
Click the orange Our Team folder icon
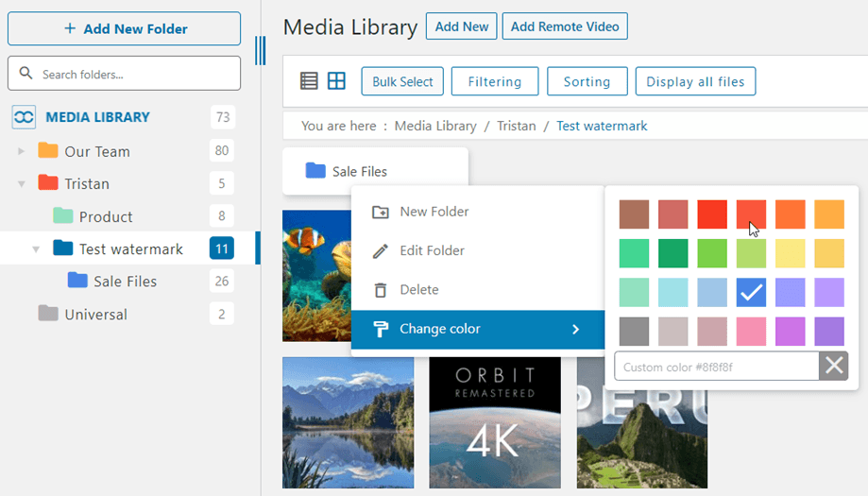point(48,151)
